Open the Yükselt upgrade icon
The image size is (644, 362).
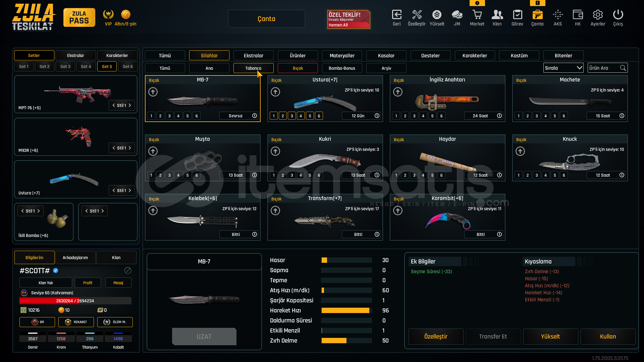(437, 15)
